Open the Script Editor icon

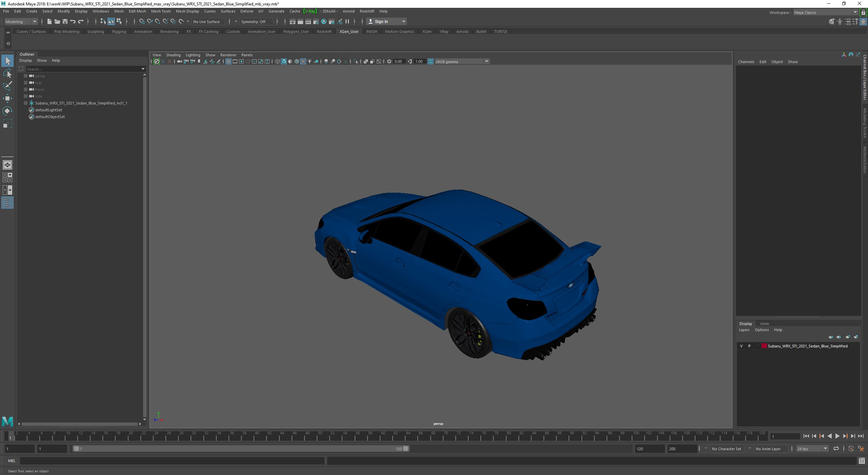pyautogui.click(x=862, y=461)
